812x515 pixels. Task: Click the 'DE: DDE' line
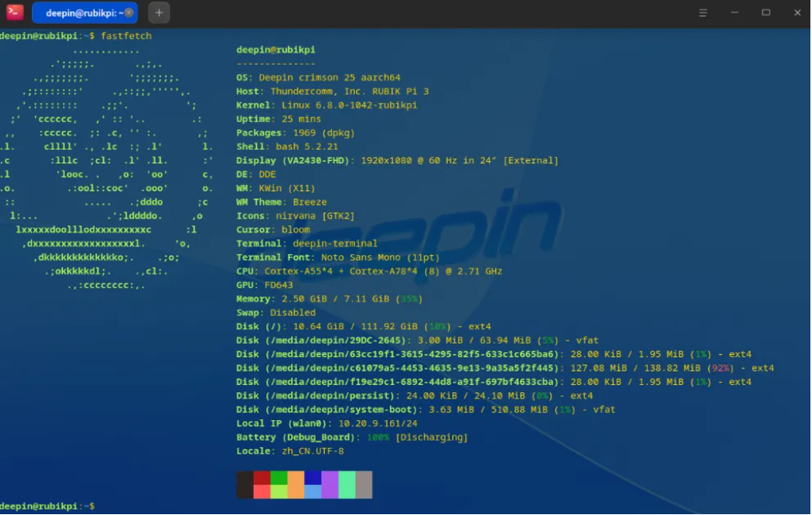pyautogui.click(x=256, y=175)
